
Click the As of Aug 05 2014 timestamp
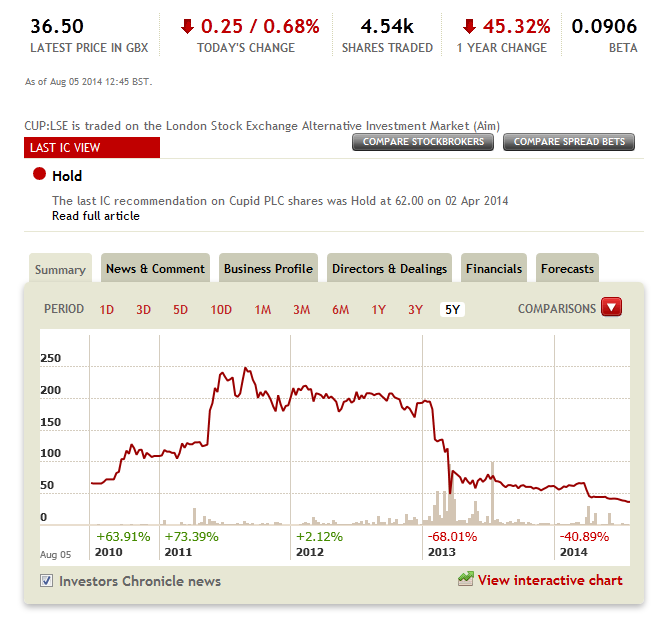[88, 82]
